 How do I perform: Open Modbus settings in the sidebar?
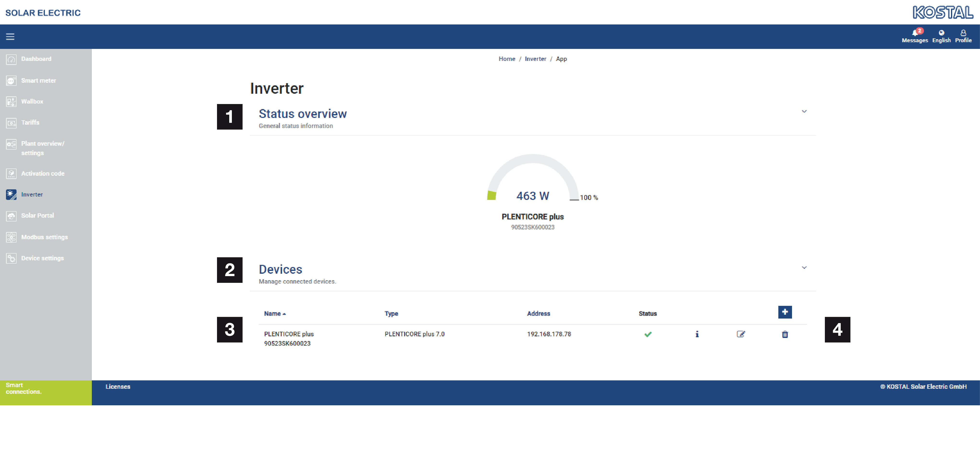click(44, 237)
